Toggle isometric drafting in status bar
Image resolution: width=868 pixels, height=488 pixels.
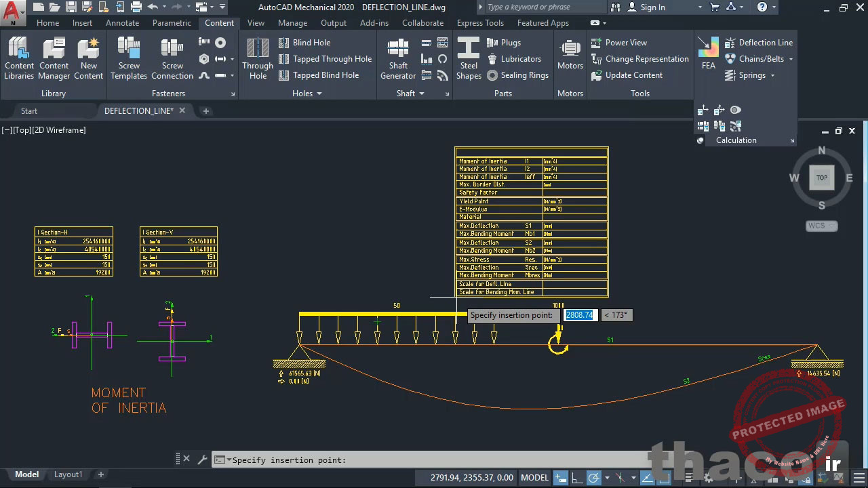click(619, 477)
